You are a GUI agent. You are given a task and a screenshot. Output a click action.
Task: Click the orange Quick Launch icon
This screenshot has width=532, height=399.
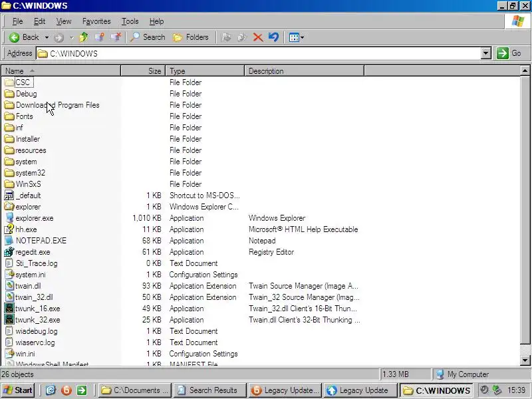(x=66, y=390)
